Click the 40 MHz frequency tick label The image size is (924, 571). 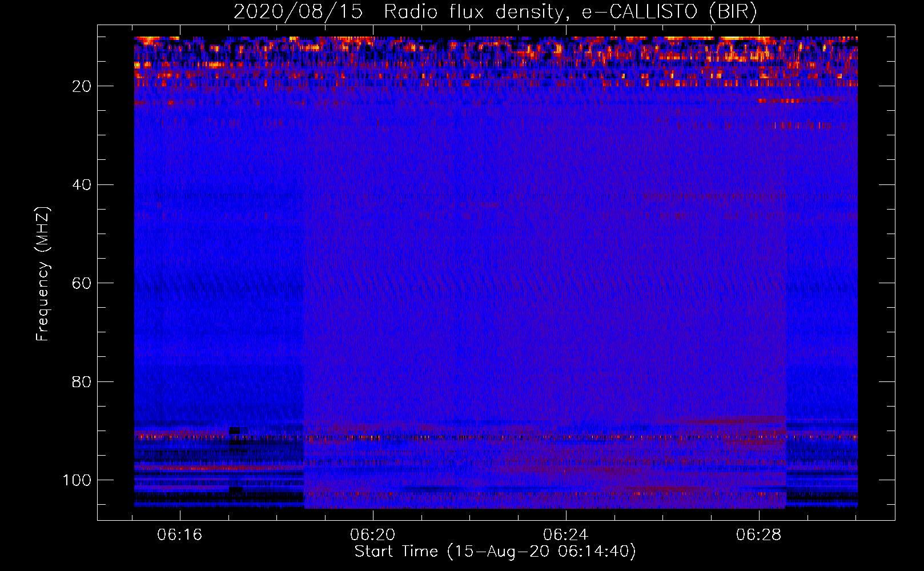tap(82, 184)
